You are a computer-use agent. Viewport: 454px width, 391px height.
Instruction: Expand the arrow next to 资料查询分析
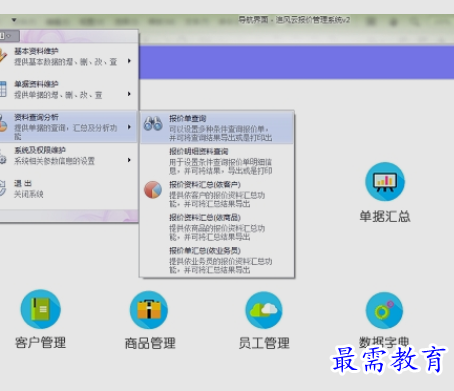129,127
